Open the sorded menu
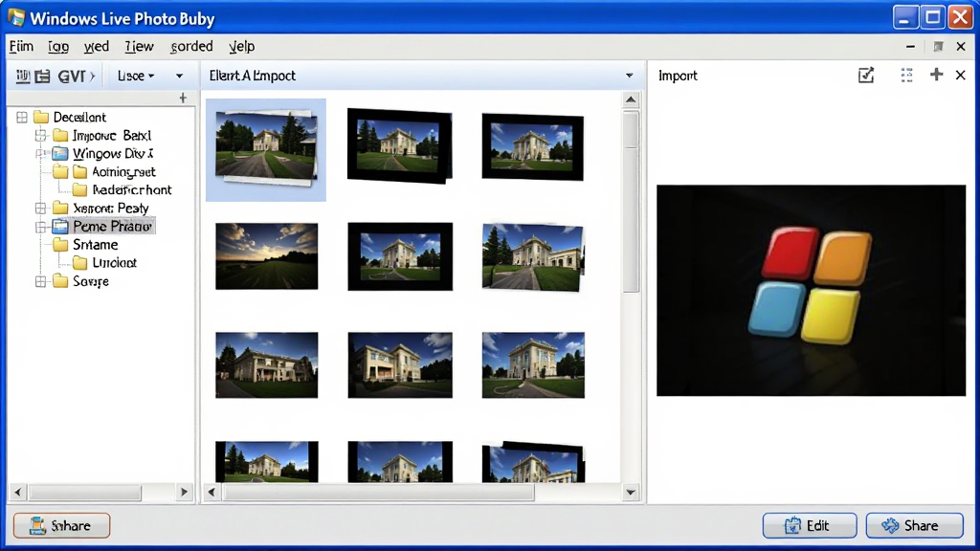The height and width of the screenshot is (551, 980). point(191,46)
